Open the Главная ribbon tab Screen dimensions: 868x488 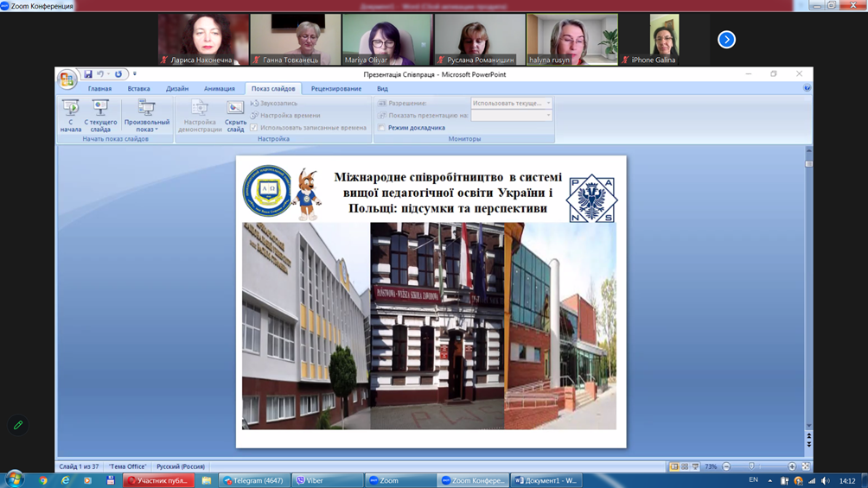99,88
